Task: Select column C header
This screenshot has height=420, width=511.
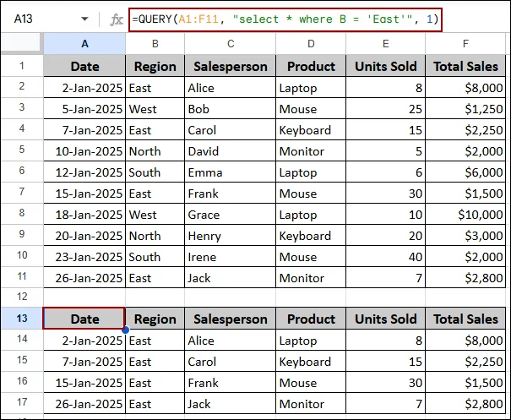Action: tap(231, 44)
